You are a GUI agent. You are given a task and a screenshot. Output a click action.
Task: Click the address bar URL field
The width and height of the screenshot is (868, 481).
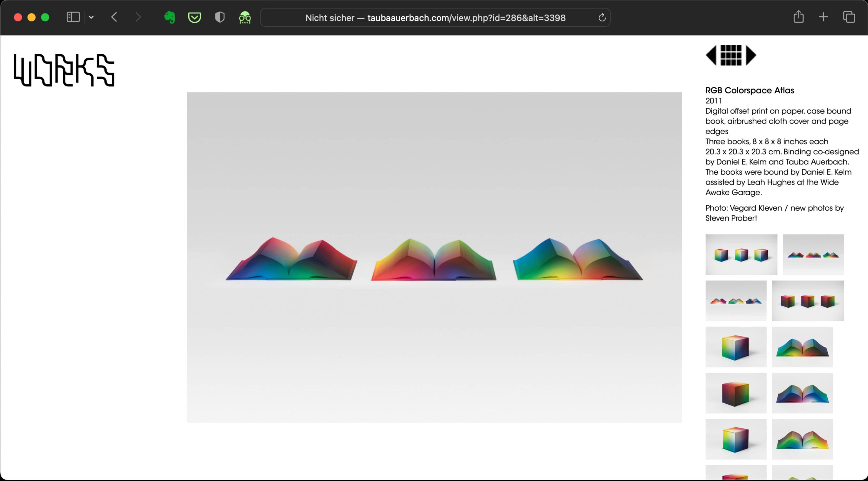435,18
